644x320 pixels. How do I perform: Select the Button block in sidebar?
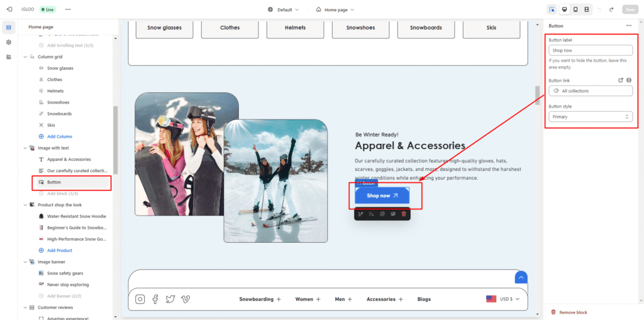54,182
